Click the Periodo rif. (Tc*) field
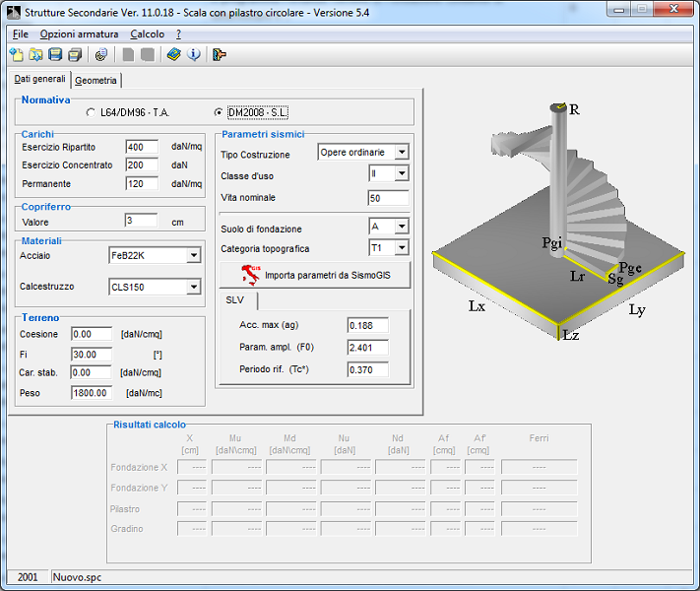700x591 pixels. click(x=368, y=370)
